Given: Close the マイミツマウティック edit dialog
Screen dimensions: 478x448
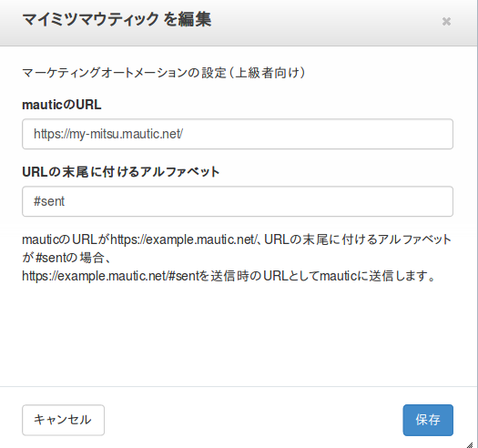Looking at the screenshot, I should pos(446,21).
